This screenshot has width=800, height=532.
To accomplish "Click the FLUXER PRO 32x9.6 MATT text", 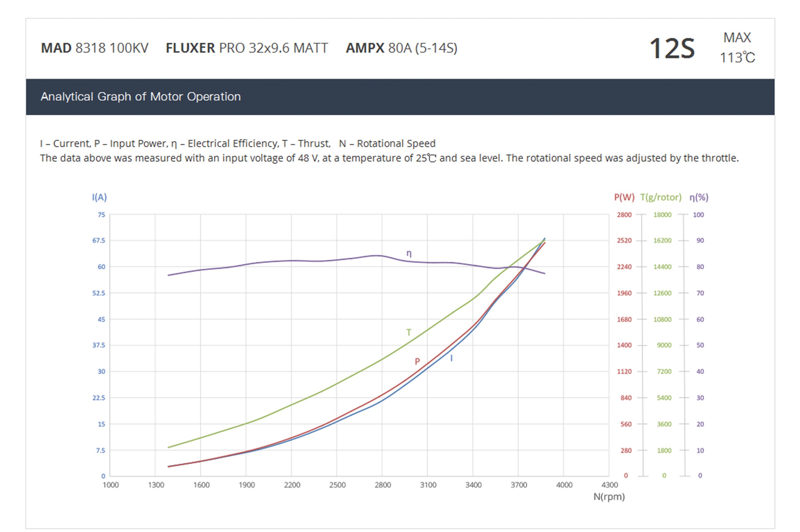I will point(246,48).
